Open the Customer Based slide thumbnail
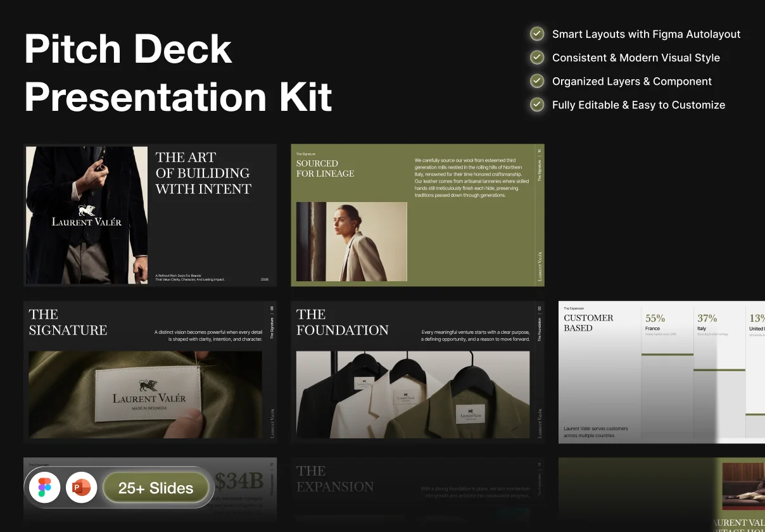 click(662, 372)
